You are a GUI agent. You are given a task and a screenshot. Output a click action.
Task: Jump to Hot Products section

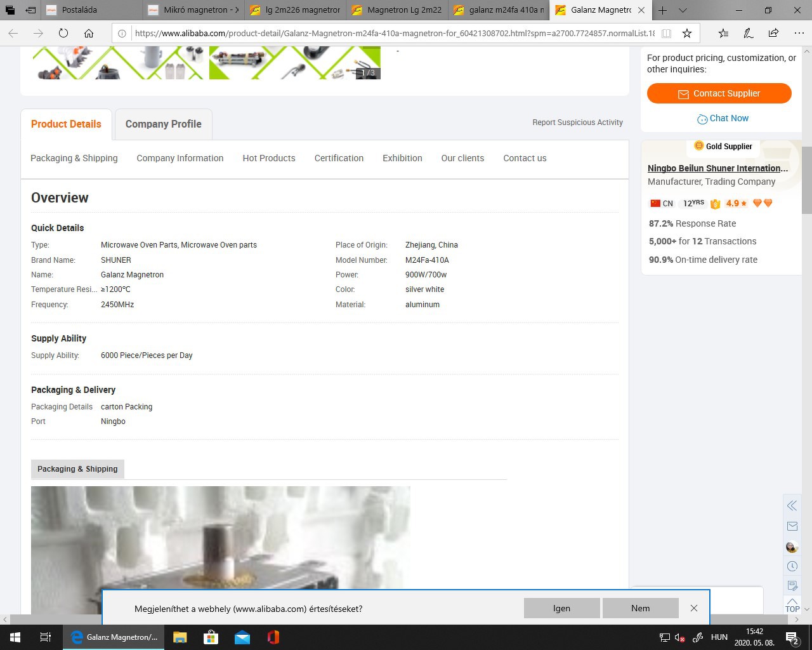[269, 159]
